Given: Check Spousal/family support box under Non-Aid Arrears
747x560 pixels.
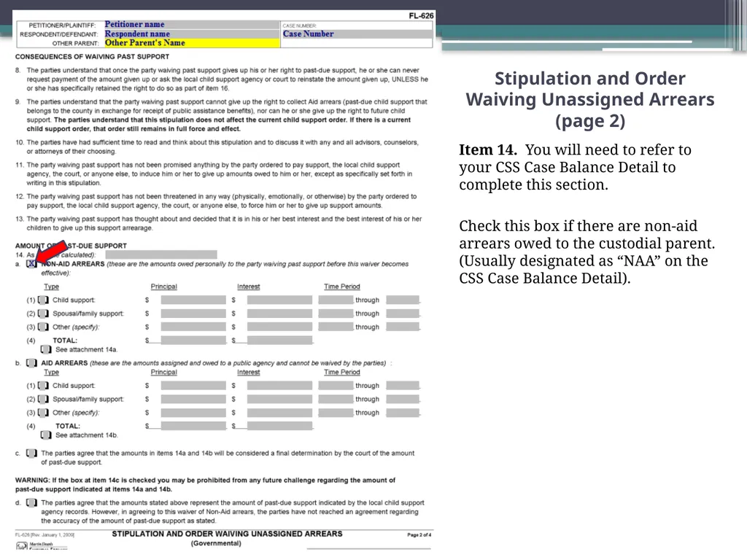Looking at the screenshot, I should point(43,314).
